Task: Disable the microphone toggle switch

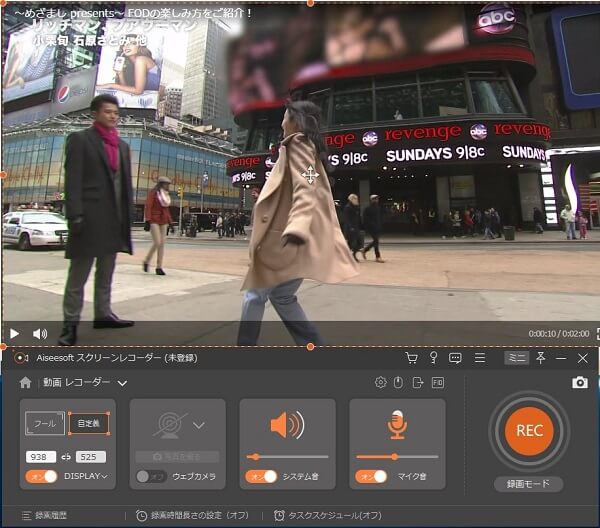Action: (x=371, y=476)
